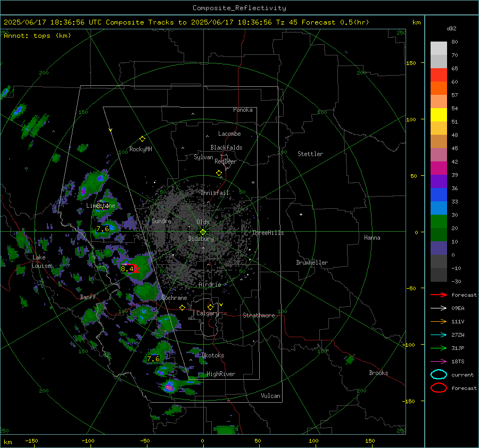Viewport: 479px width, 448px height.
Task: Click the red 'forecast' ellipse legend icon
Action: click(x=439, y=388)
